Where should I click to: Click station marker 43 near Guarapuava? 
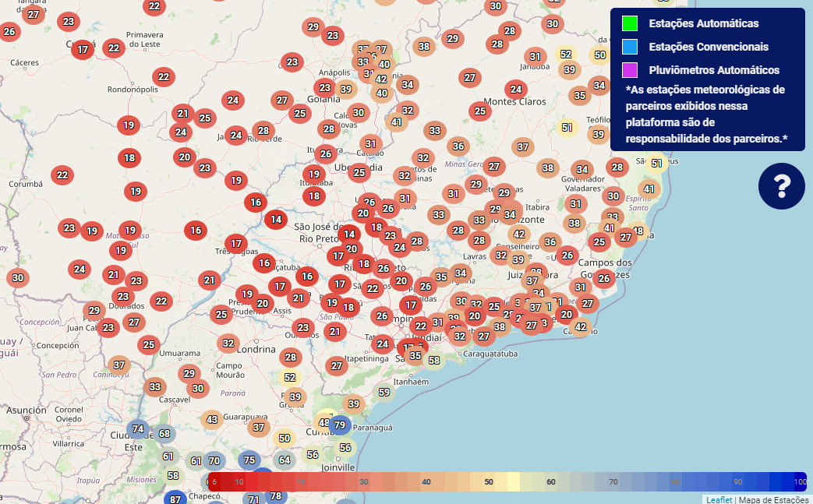click(x=212, y=420)
